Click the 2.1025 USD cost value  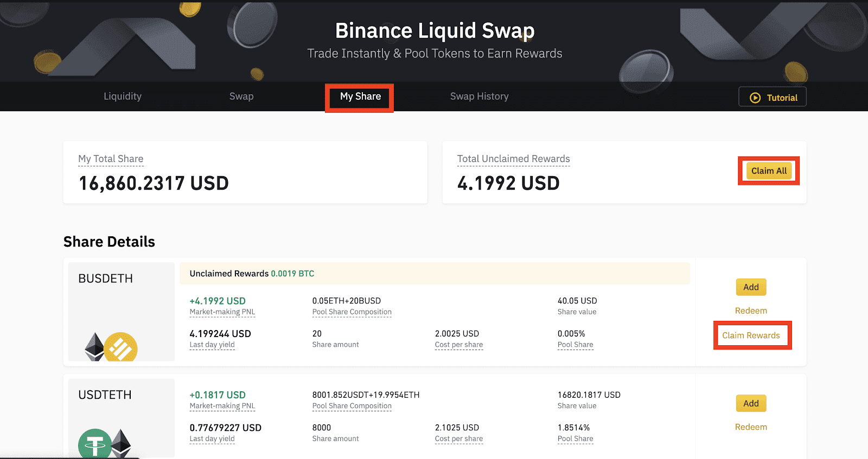coord(457,428)
